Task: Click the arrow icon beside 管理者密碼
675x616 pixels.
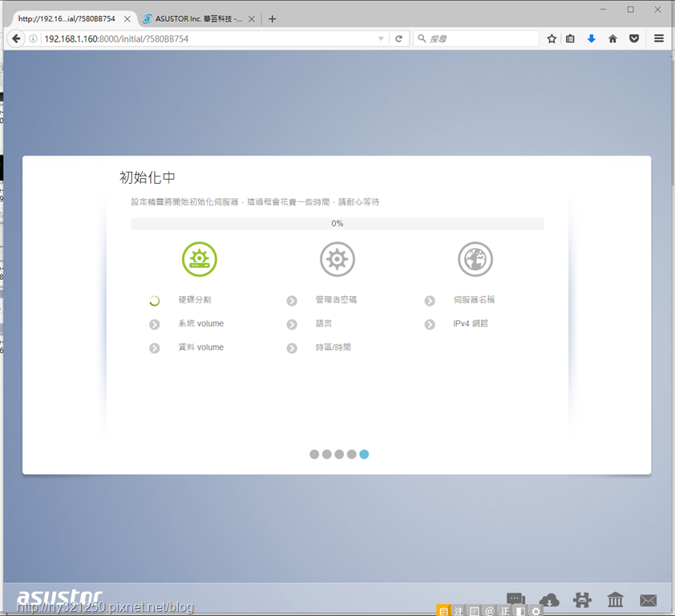Action: [x=292, y=301]
